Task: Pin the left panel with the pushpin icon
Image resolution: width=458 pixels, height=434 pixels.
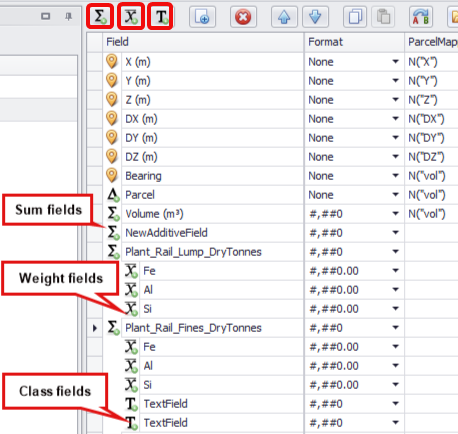Action: tap(68, 16)
